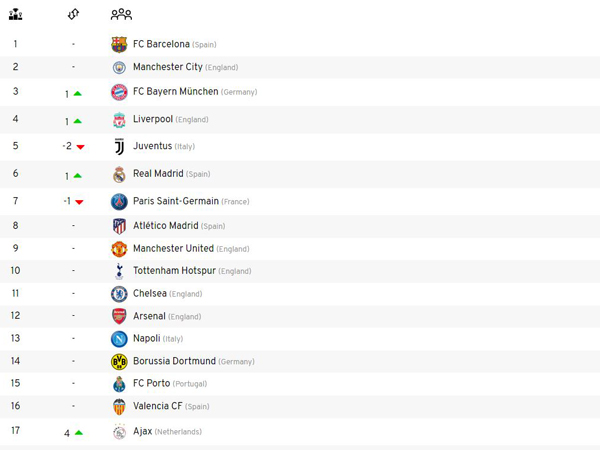600x450 pixels.
Task: Click the Manchester City club crest
Action: pos(119,67)
